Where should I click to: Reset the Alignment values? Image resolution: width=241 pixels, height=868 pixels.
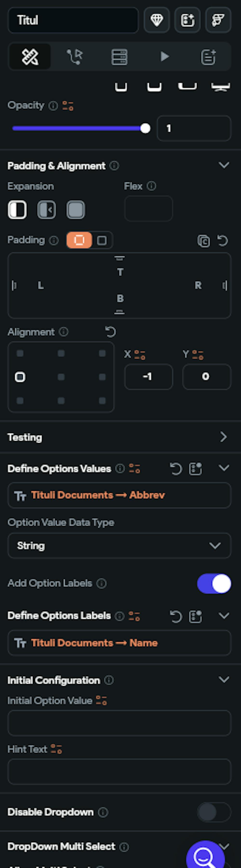pos(110,332)
